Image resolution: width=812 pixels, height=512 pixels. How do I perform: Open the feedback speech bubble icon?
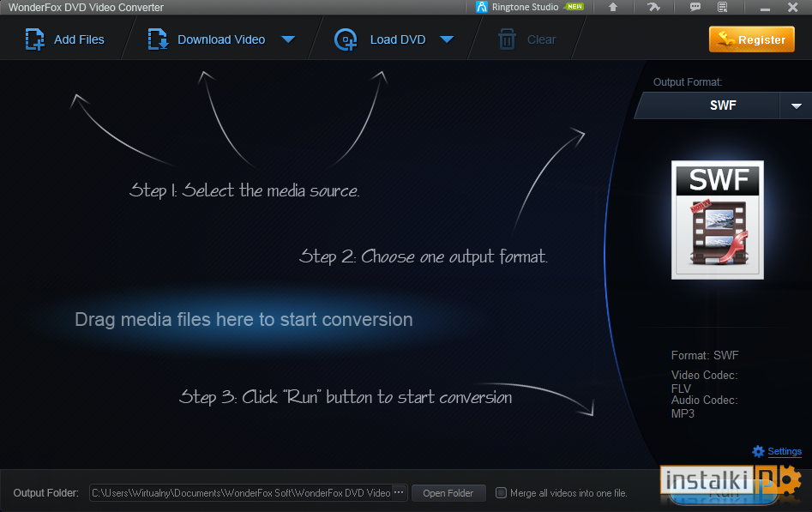click(695, 7)
